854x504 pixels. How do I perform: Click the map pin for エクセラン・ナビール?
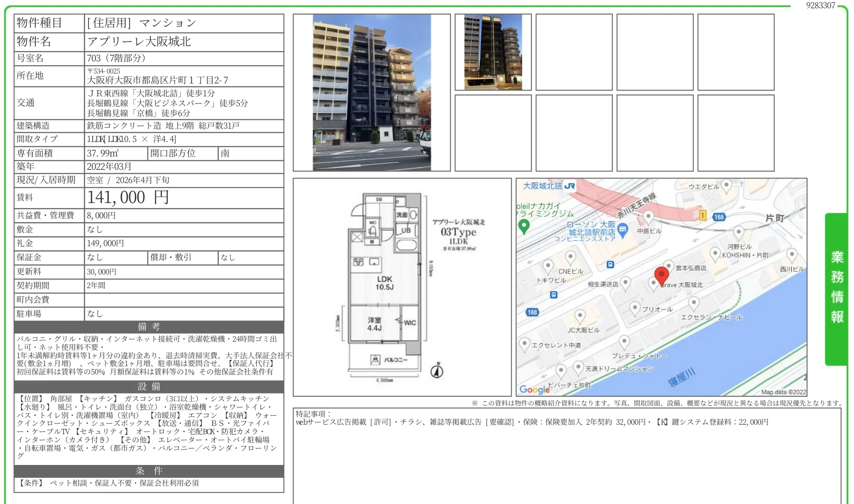694,303
